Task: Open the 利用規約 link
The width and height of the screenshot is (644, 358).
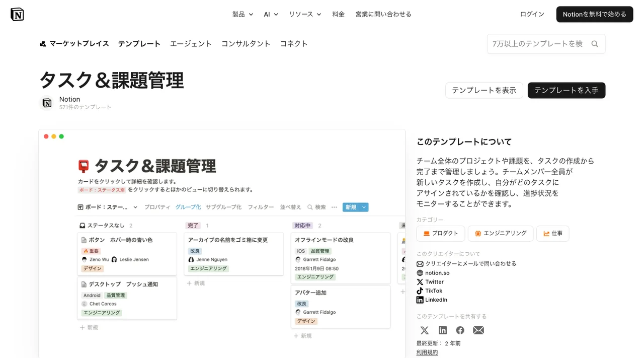Action: (x=427, y=352)
